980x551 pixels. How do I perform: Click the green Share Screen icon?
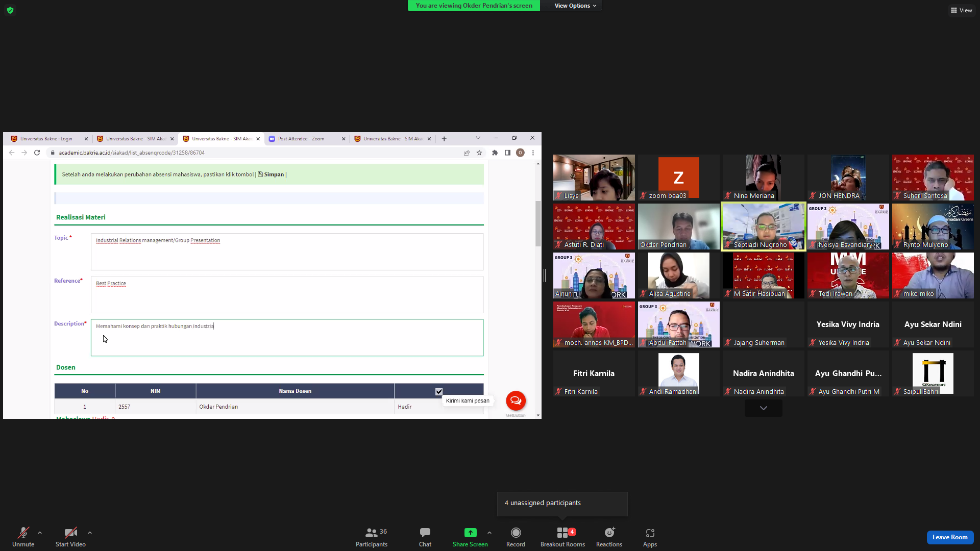point(470,533)
